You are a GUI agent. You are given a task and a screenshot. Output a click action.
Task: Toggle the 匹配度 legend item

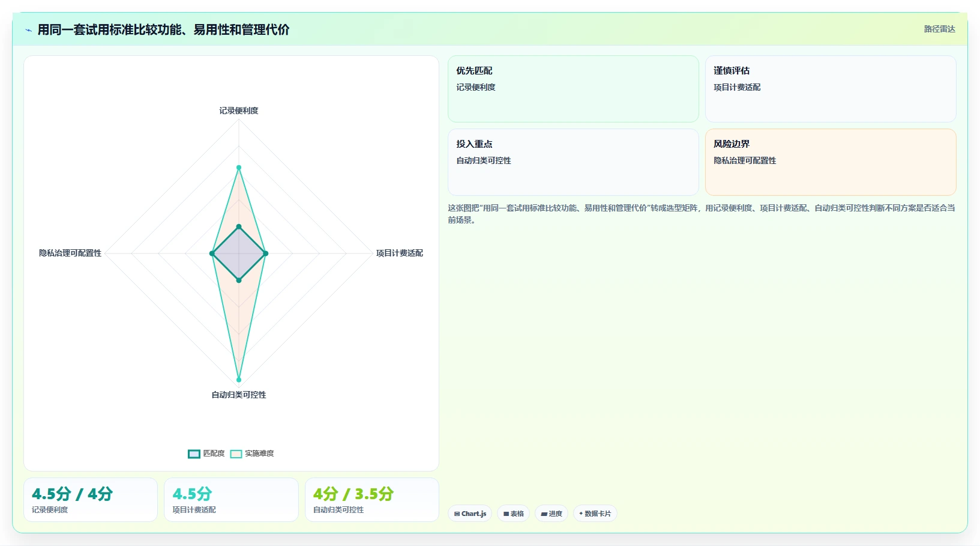pos(206,453)
